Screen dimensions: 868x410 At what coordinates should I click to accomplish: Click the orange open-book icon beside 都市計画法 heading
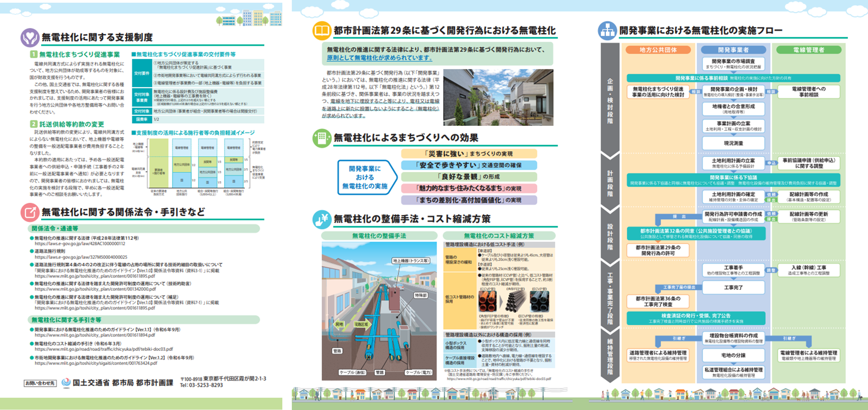pos(321,31)
